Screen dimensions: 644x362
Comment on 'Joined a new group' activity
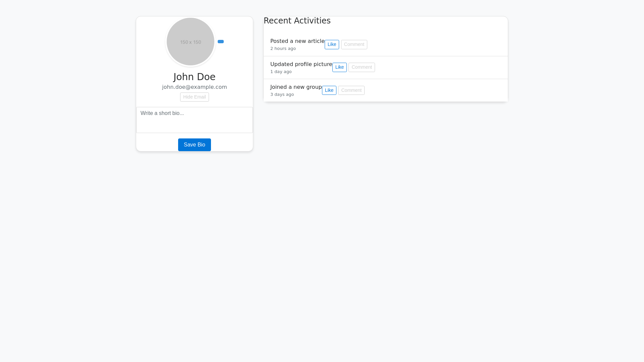[x=351, y=90]
